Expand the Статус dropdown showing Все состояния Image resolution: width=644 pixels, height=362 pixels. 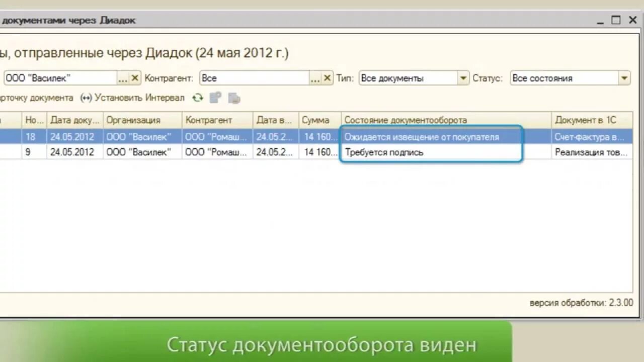(624, 78)
